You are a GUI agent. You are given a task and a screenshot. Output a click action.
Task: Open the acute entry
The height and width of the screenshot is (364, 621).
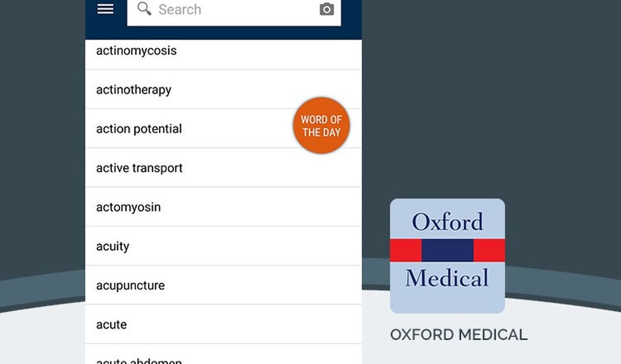coord(224,325)
